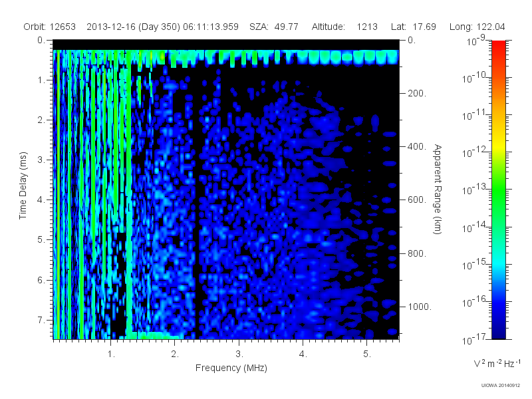Click the Apparent Range (km) axis label

click(438, 189)
